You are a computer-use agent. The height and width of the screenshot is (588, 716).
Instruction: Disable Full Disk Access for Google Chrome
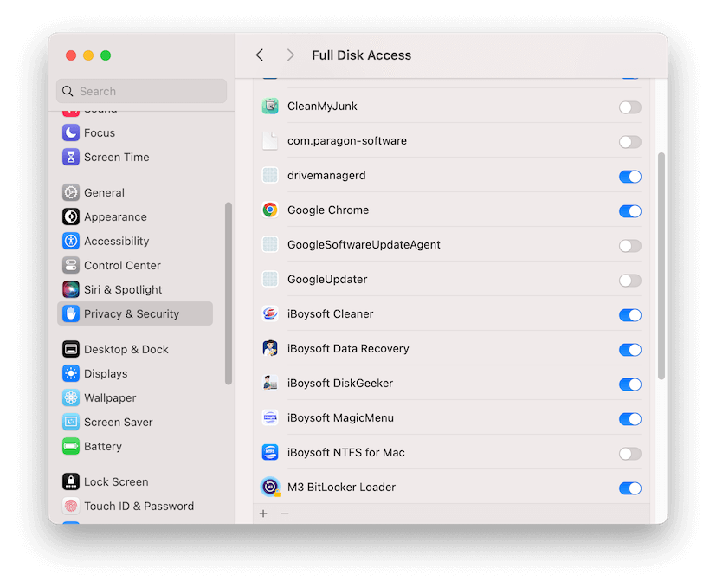(x=629, y=210)
